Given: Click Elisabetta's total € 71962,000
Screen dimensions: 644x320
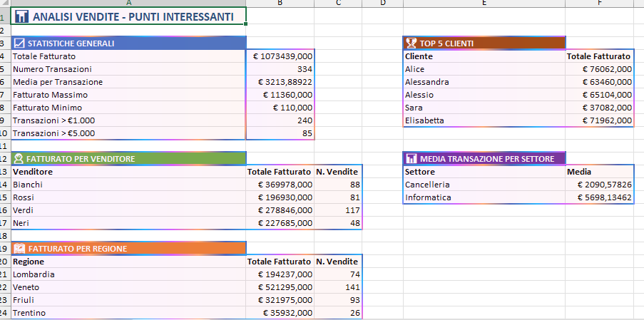Looking at the screenshot, I should click(599, 120).
